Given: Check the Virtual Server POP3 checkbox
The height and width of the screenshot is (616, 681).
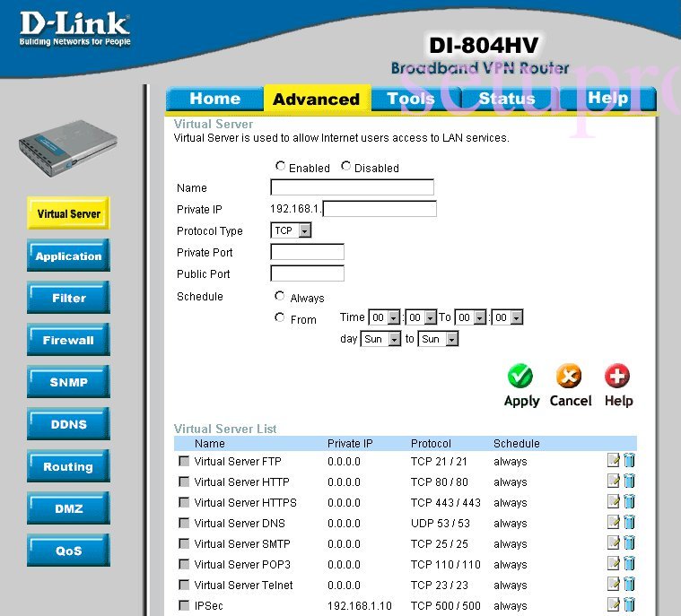Looking at the screenshot, I should tap(184, 564).
